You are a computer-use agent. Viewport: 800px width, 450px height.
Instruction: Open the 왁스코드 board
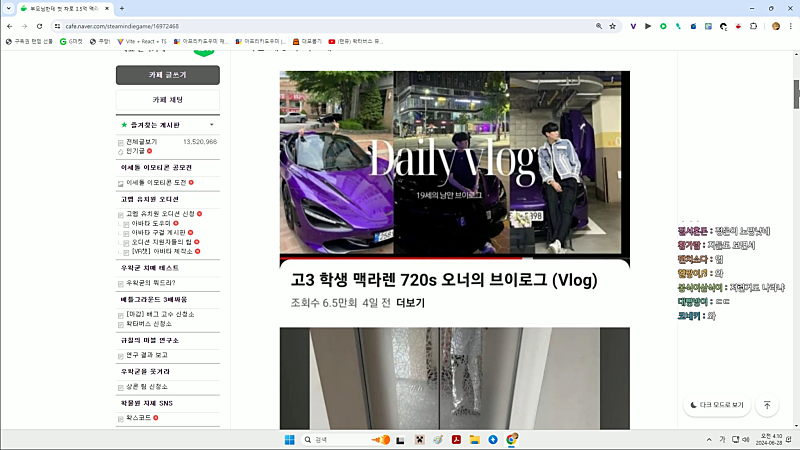(138, 418)
